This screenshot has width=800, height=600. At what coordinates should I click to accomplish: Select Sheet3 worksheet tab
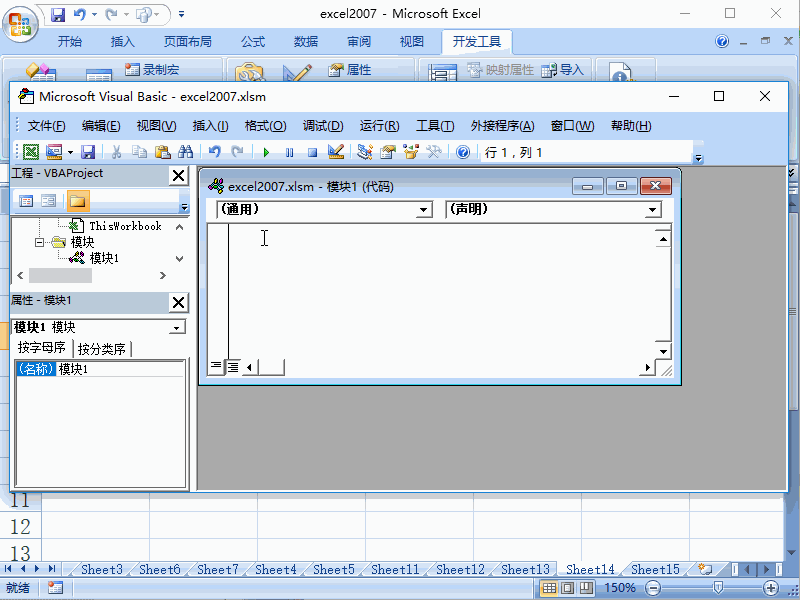102,569
